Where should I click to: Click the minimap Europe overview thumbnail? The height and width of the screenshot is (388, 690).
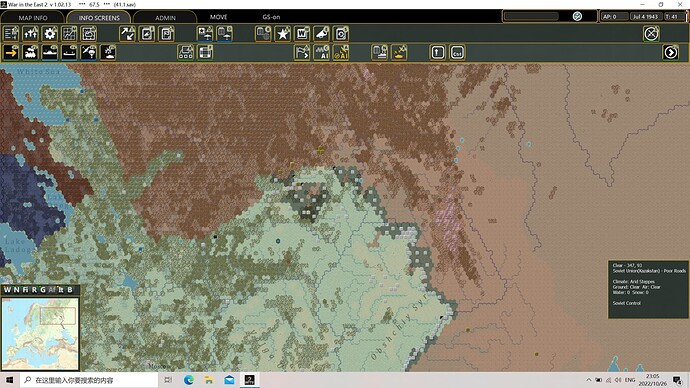point(40,333)
